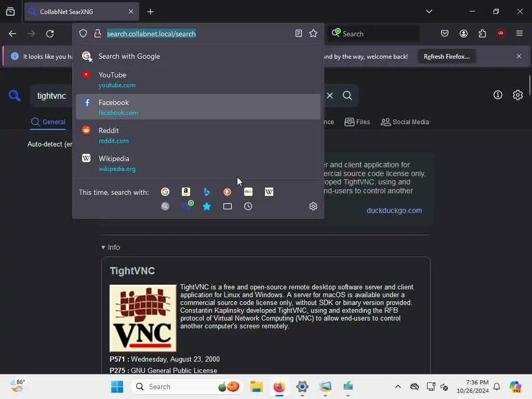
Task: Click the tightvnc search query field
Action: 51,96
